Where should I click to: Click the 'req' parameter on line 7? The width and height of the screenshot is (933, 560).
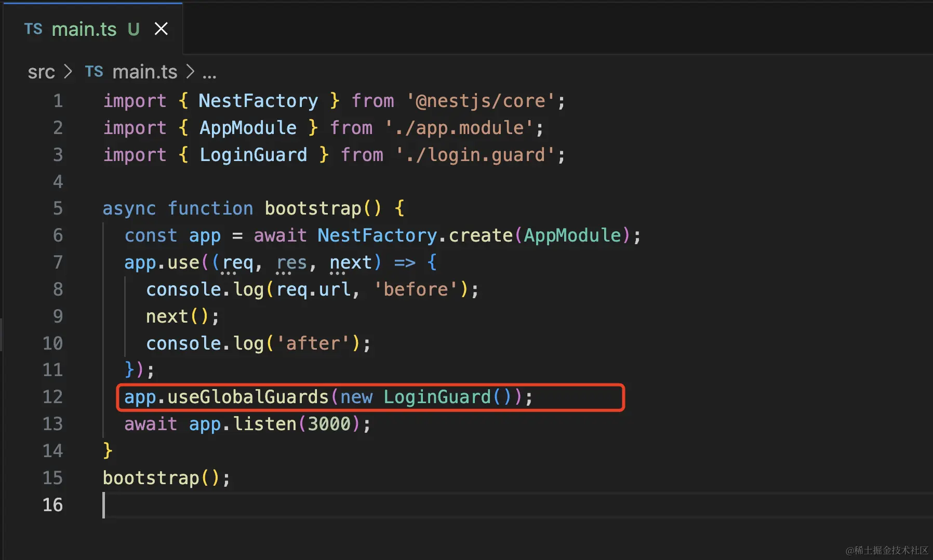237,263
